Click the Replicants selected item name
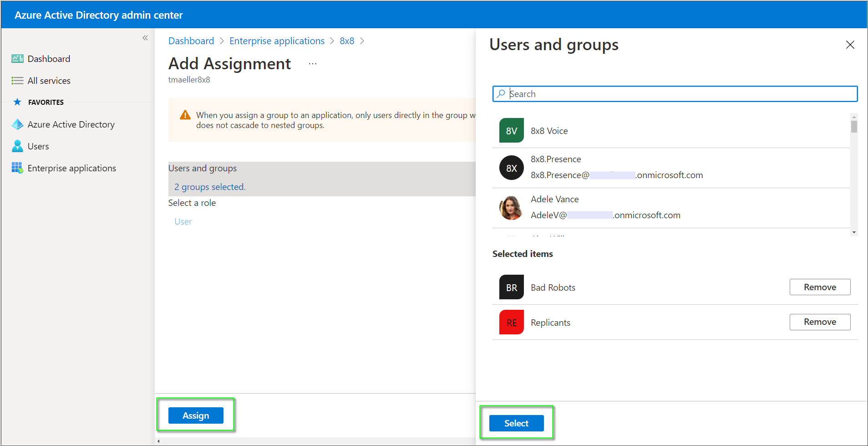 tap(550, 323)
